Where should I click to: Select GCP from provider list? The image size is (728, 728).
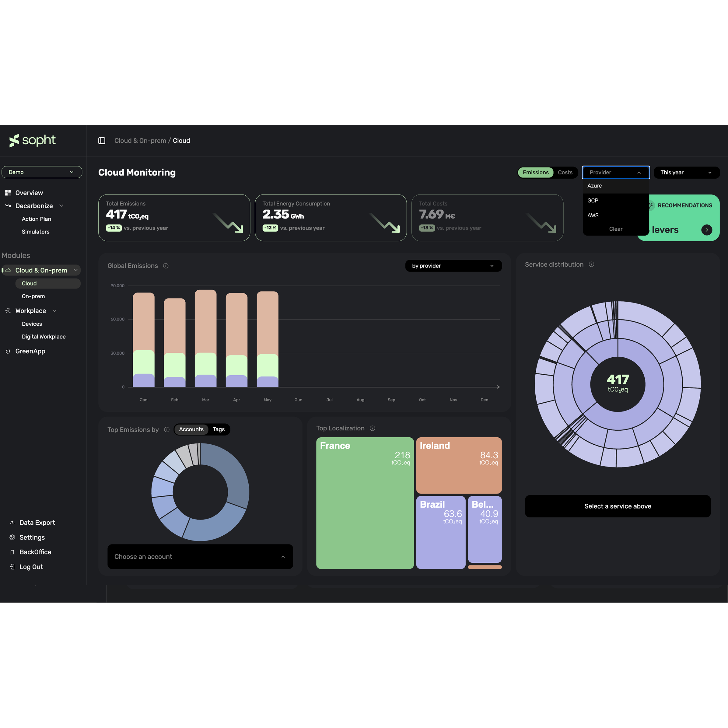click(616, 201)
